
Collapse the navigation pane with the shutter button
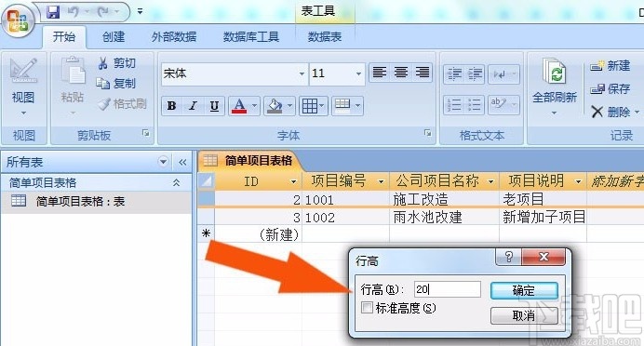(182, 162)
